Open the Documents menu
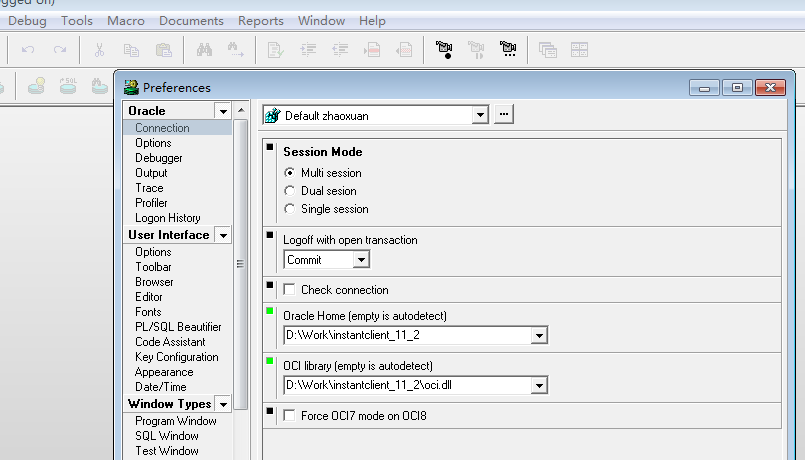 pyautogui.click(x=191, y=21)
